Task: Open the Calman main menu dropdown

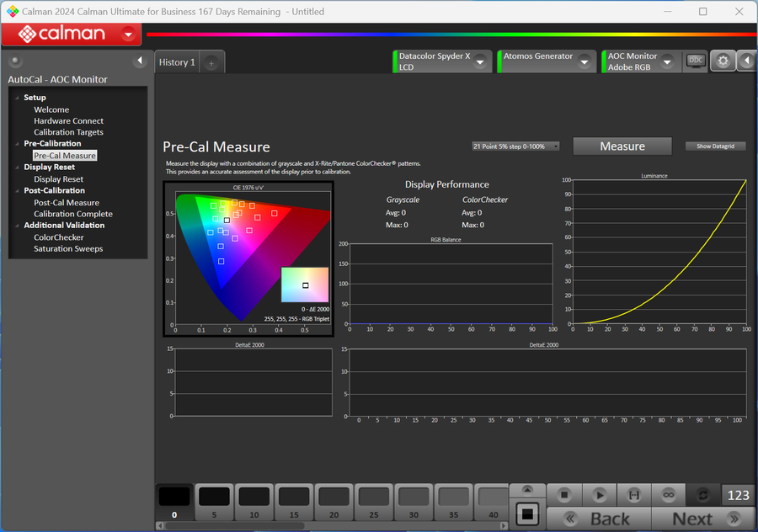Action: (129, 35)
